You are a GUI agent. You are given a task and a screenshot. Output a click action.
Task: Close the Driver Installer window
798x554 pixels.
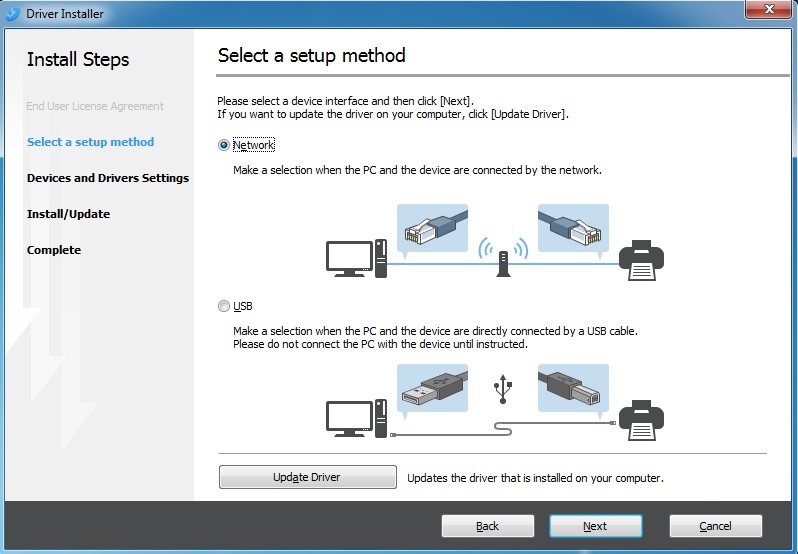(768, 9)
